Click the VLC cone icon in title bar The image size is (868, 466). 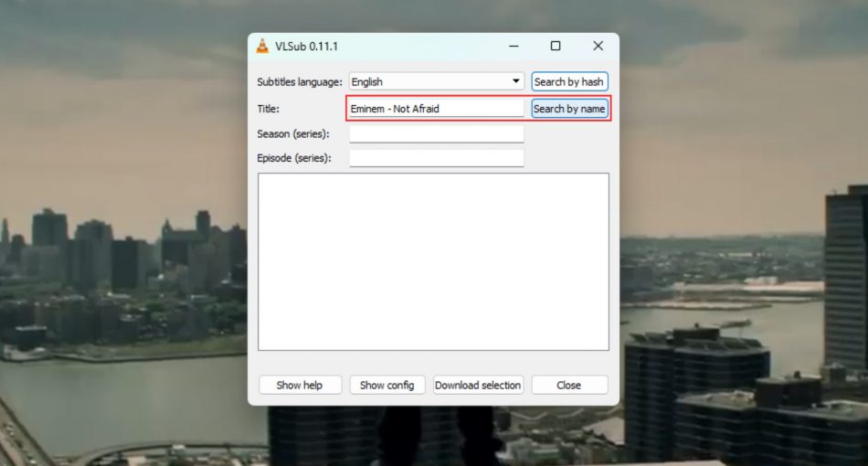(x=262, y=46)
